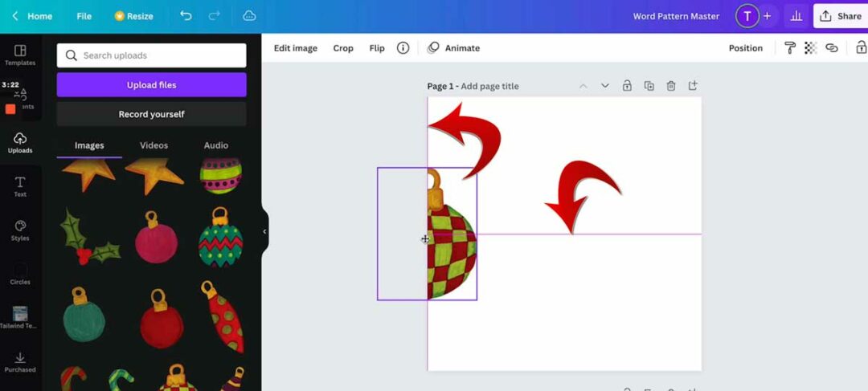868x391 pixels.
Task: Click the Undo arrow icon
Action: pos(186,16)
